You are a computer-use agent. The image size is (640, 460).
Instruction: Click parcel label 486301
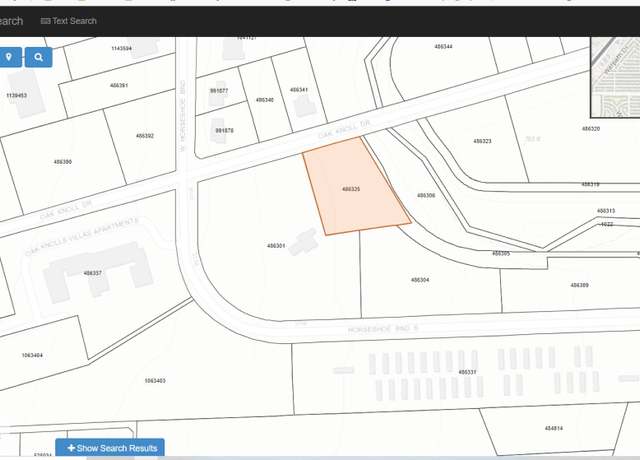click(x=276, y=246)
